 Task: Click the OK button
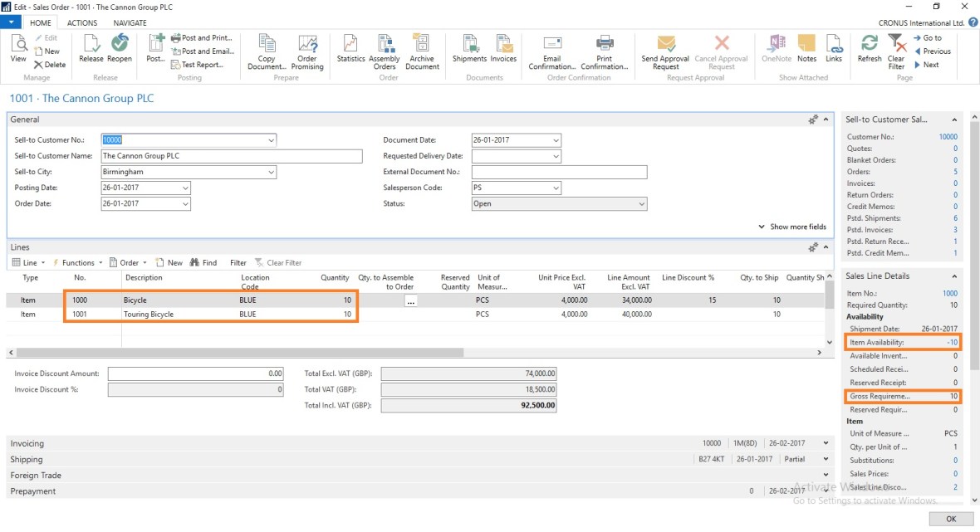coord(950,519)
